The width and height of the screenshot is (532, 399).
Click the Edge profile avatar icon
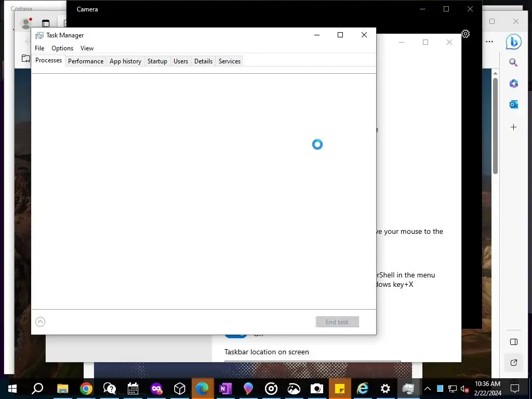[x=26, y=23]
